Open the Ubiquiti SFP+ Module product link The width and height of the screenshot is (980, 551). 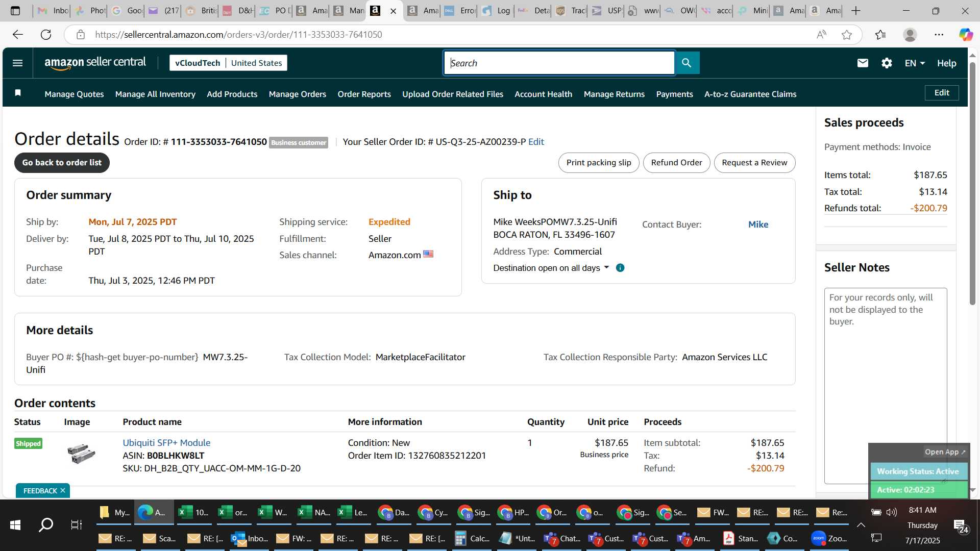(166, 443)
